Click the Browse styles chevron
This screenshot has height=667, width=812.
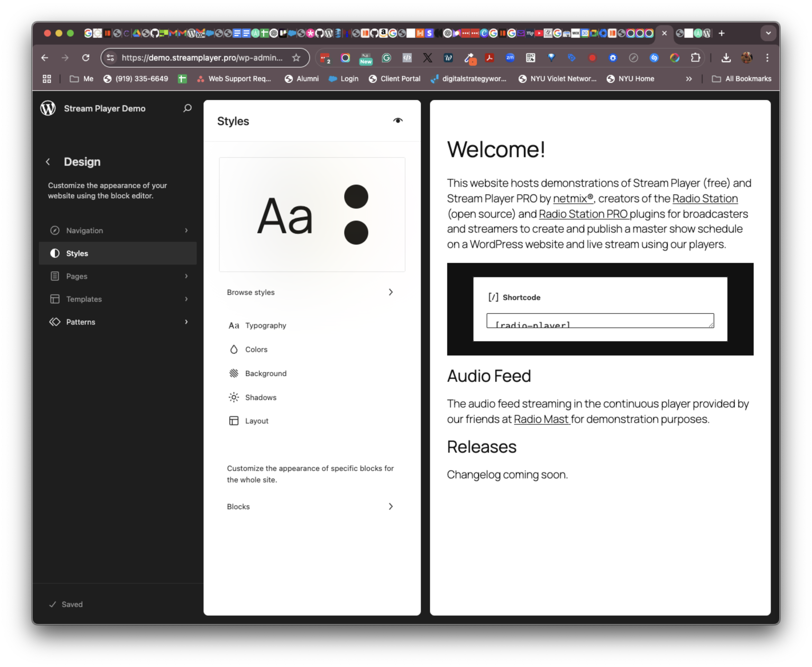click(391, 292)
